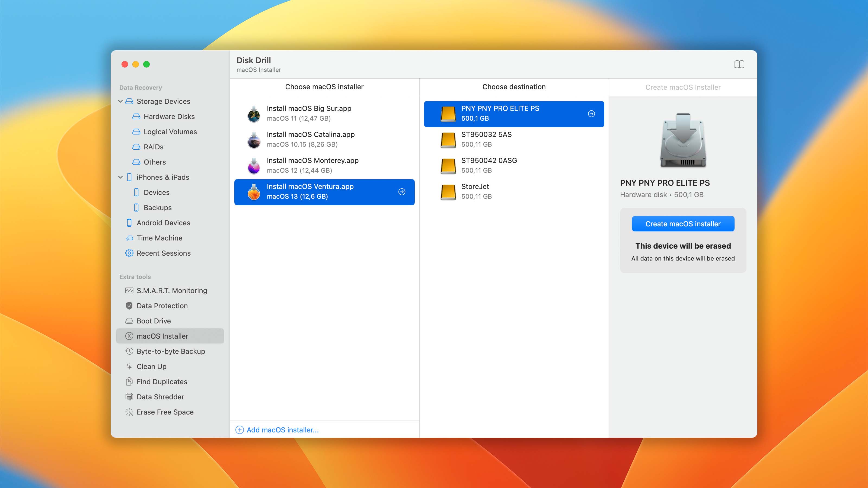Open S.M.A.R.T. Monitoring tool
This screenshot has height=488, width=868.
pos(172,290)
